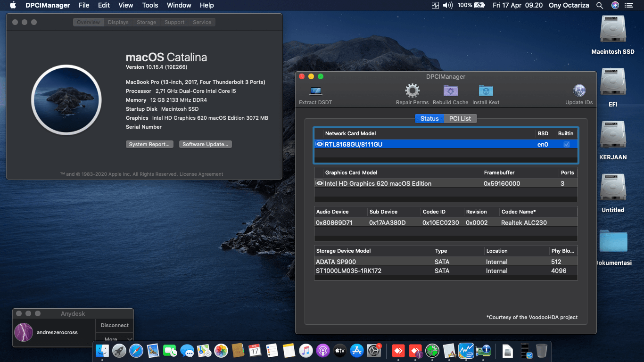This screenshot has height=362, width=644.
Task: Select the Update IDs globe icon
Action: tap(579, 90)
